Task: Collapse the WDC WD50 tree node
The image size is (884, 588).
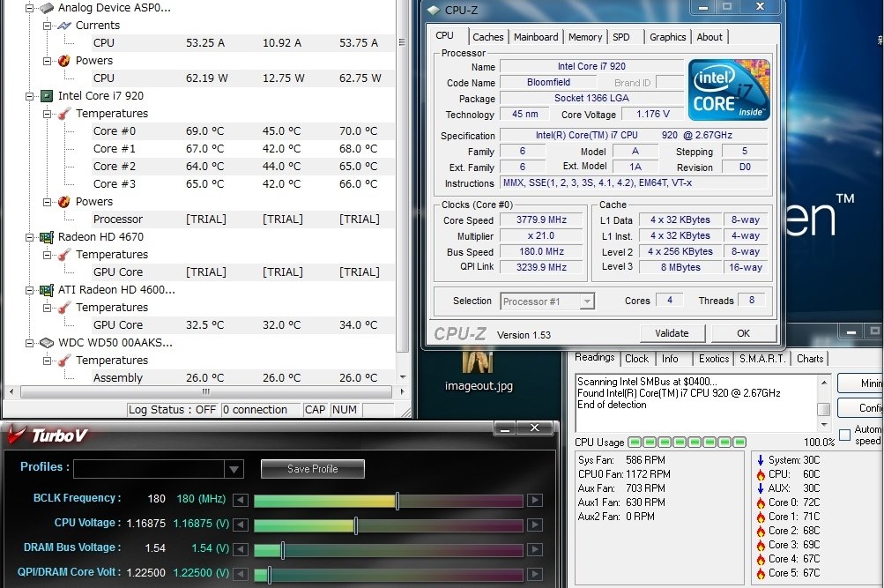Action: (29, 343)
